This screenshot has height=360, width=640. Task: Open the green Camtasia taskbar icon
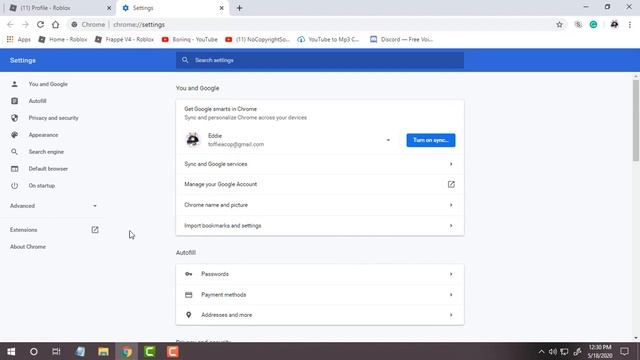pyautogui.click(x=150, y=351)
